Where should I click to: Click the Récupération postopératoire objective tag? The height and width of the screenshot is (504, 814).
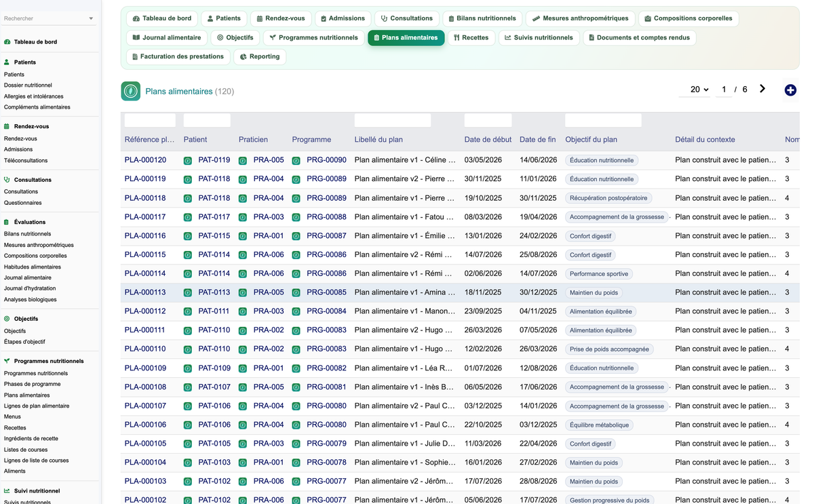tap(608, 199)
